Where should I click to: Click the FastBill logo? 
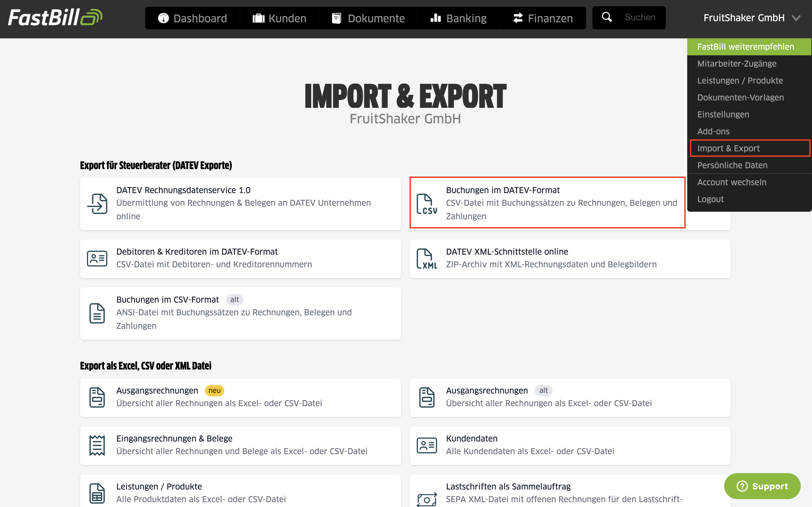(55, 17)
